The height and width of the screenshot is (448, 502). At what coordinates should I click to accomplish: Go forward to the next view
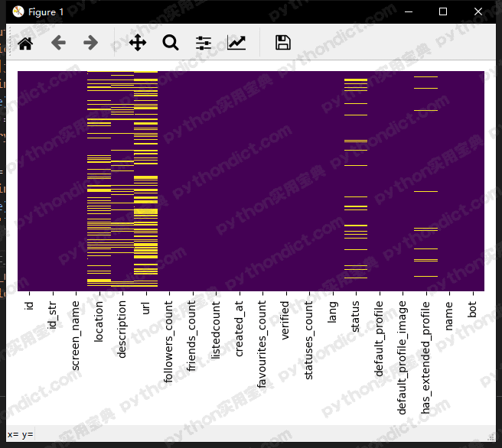tap(90, 43)
